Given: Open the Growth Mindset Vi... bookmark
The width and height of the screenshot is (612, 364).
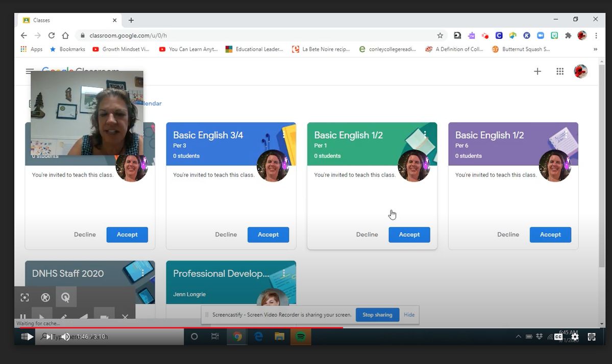Looking at the screenshot, I should click(120, 49).
